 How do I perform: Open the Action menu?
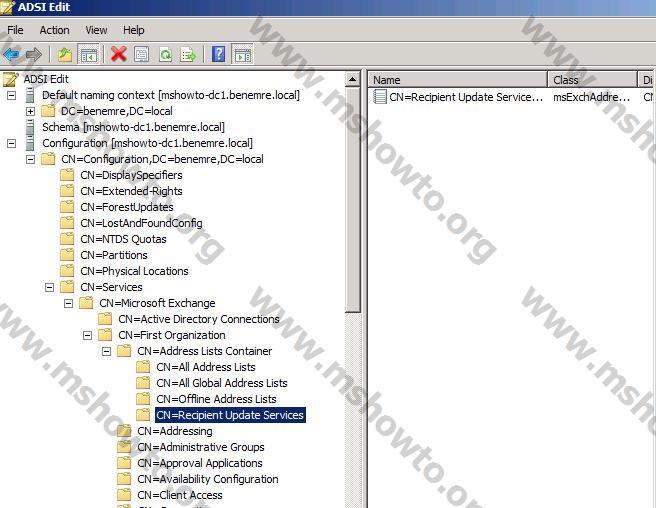tap(54, 30)
